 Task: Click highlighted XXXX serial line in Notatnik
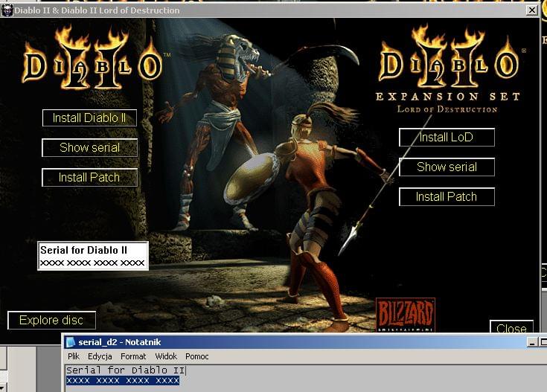point(123,381)
